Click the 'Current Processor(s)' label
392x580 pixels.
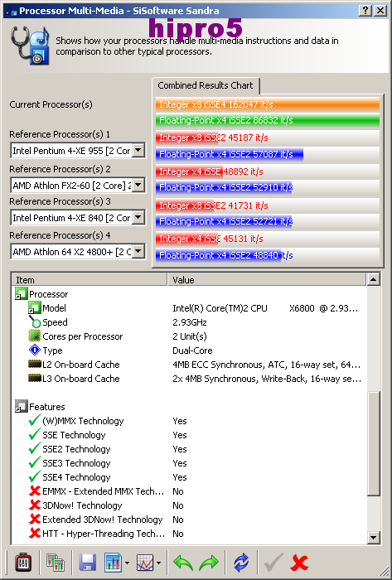[51, 104]
